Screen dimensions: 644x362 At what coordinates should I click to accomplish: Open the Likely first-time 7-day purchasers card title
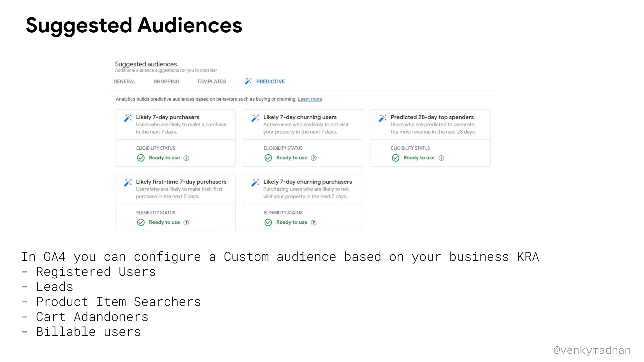pos(181,182)
